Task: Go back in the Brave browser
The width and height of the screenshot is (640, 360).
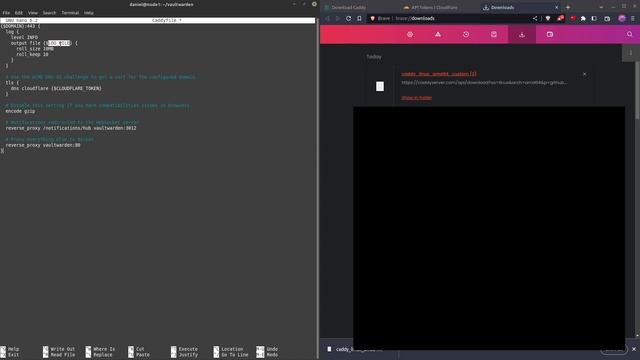Action: click(x=327, y=18)
